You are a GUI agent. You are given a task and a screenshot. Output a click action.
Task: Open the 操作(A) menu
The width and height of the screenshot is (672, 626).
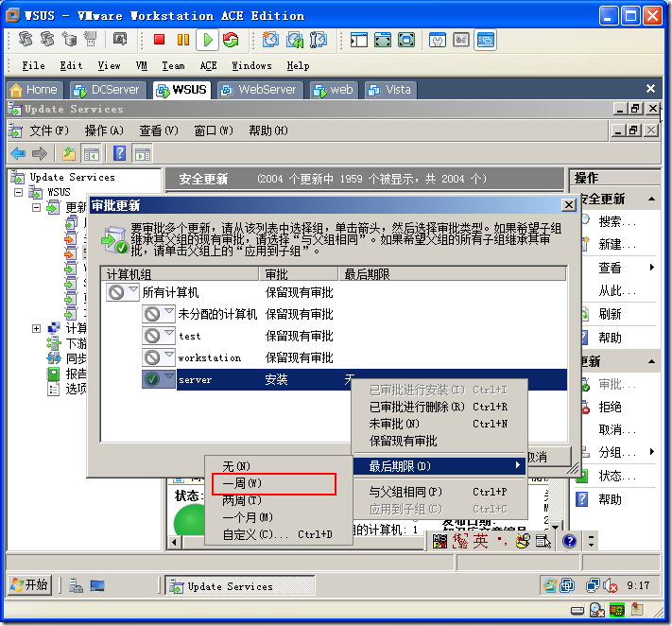pos(104,130)
